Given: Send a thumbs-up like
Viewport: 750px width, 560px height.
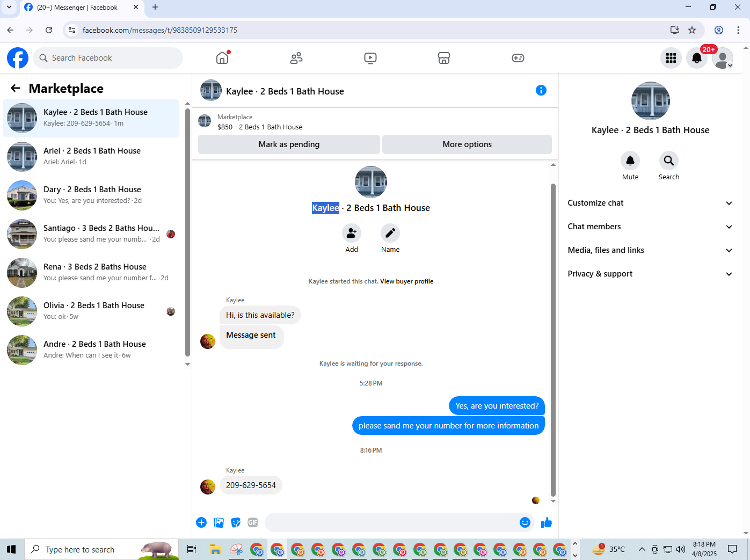Looking at the screenshot, I should tap(547, 522).
